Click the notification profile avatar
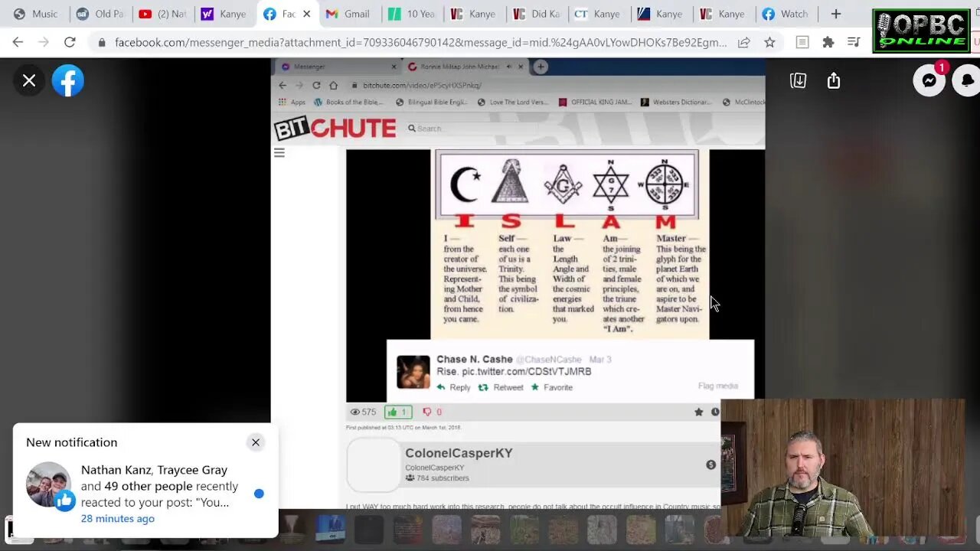 (x=49, y=485)
